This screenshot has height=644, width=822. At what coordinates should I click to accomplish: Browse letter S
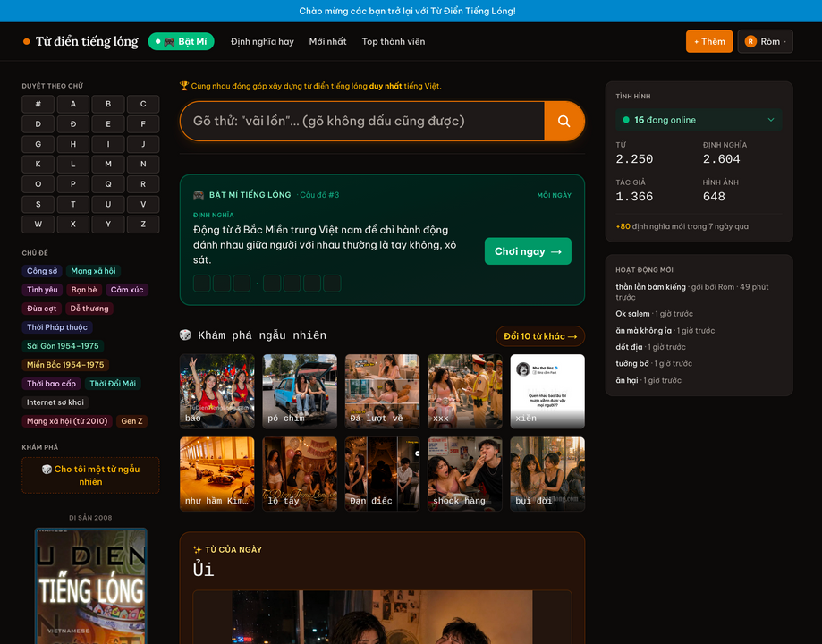click(38, 204)
